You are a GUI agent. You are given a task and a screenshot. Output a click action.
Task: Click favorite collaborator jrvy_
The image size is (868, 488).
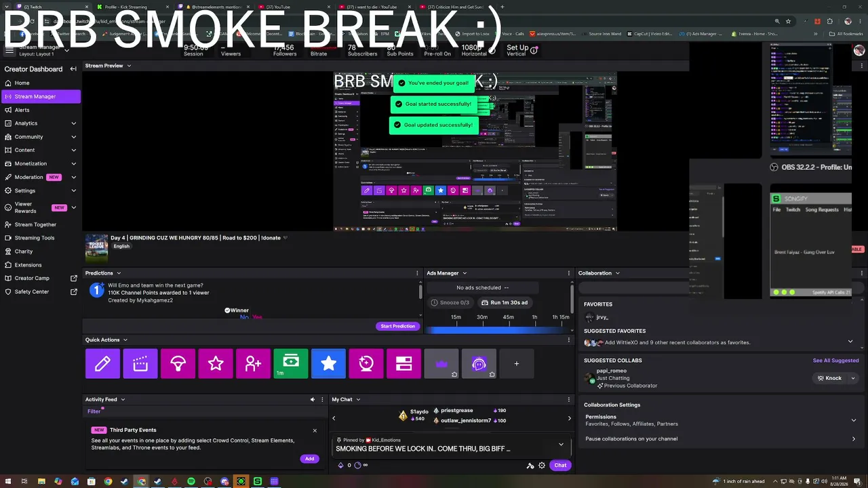597,317
